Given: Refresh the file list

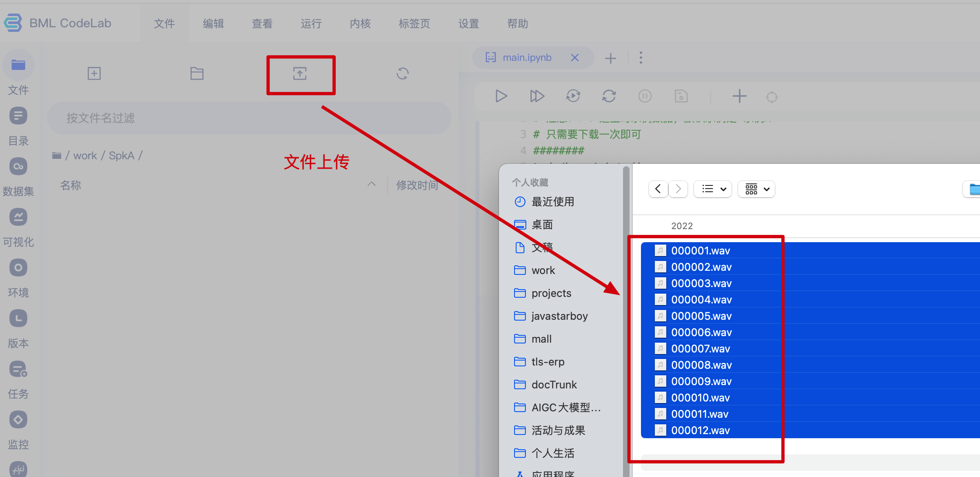Looking at the screenshot, I should (x=403, y=74).
